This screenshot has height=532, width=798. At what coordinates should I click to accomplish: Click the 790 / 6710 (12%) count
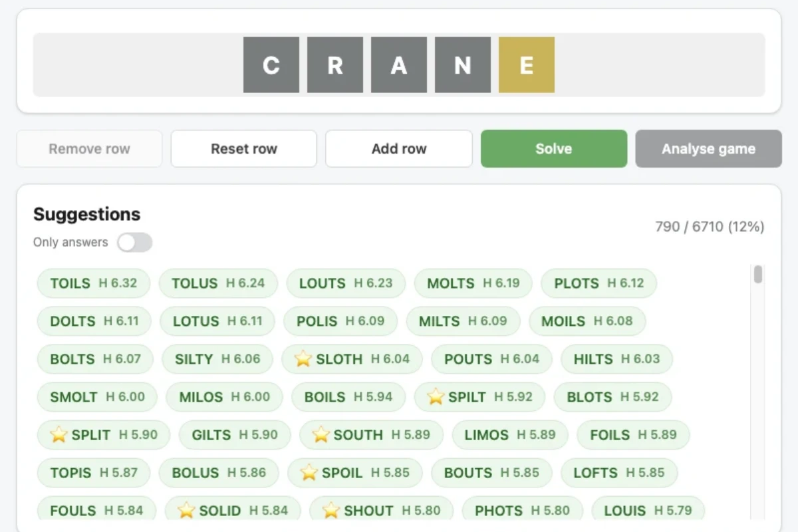(710, 227)
